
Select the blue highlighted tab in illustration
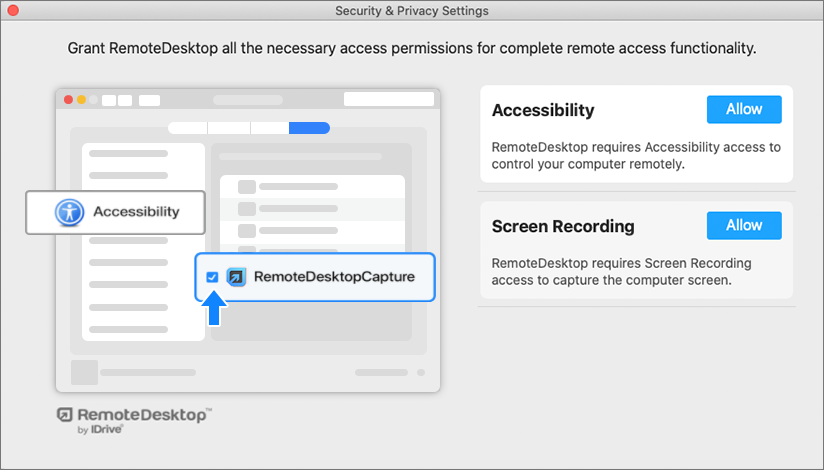pyautogui.click(x=309, y=127)
